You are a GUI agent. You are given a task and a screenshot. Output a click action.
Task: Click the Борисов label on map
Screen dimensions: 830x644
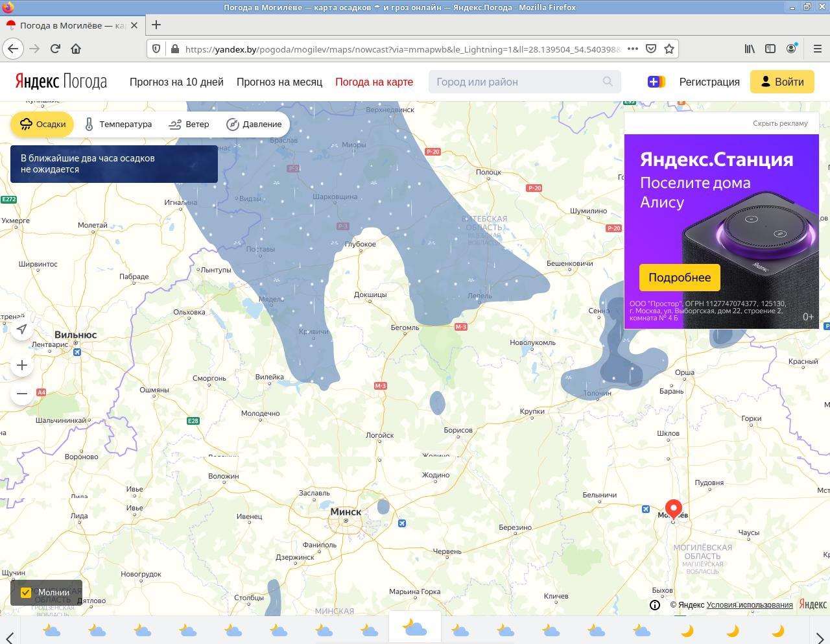458,430
